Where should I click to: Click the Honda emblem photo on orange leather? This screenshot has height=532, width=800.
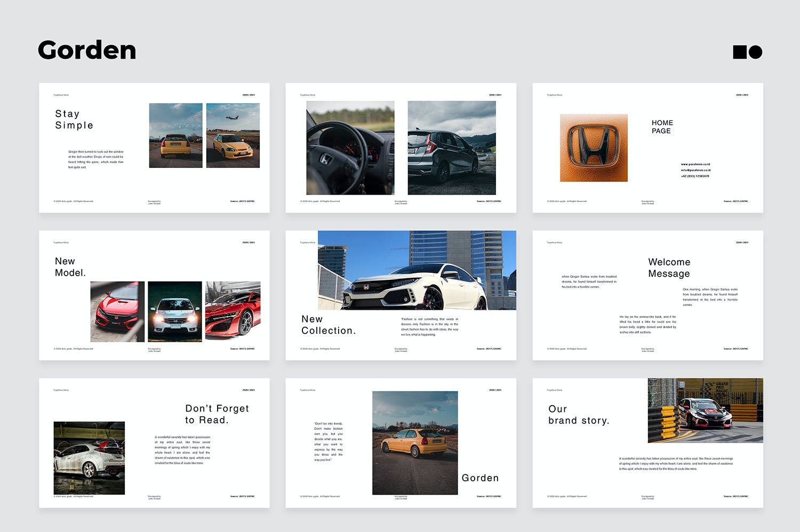pyautogui.click(x=594, y=148)
